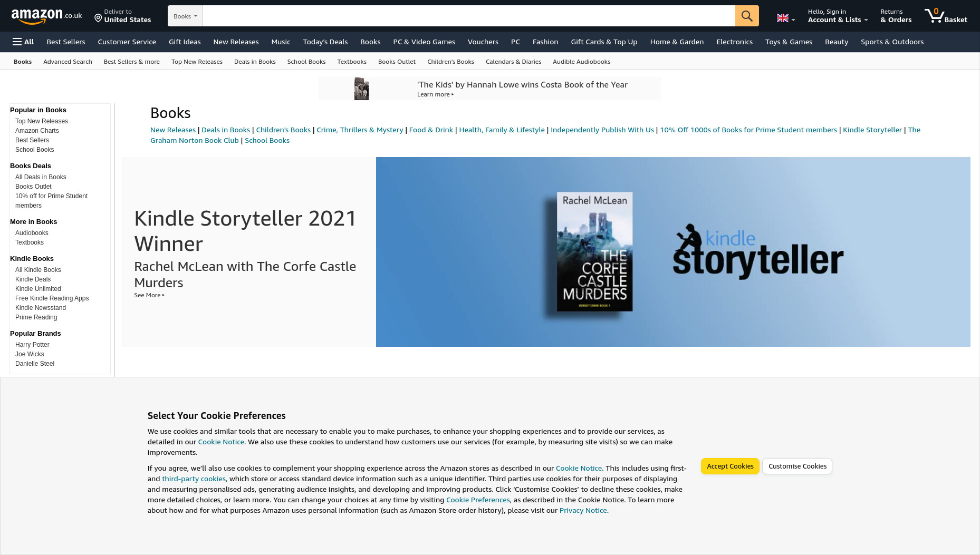
Task: Open Prime Reading sidebar link
Action: coord(36,317)
